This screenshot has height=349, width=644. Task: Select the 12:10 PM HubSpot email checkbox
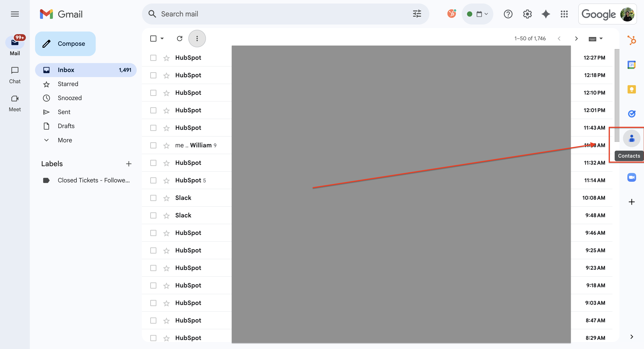pyautogui.click(x=153, y=93)
